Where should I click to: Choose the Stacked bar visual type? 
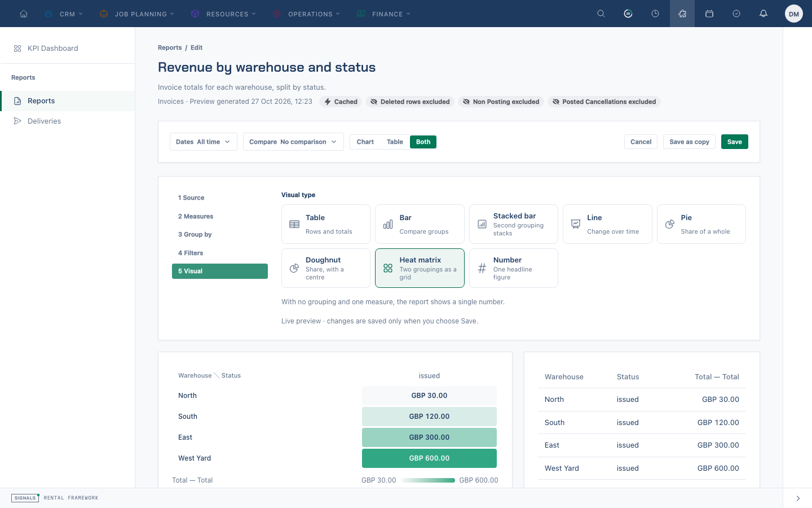coord(514,224)
